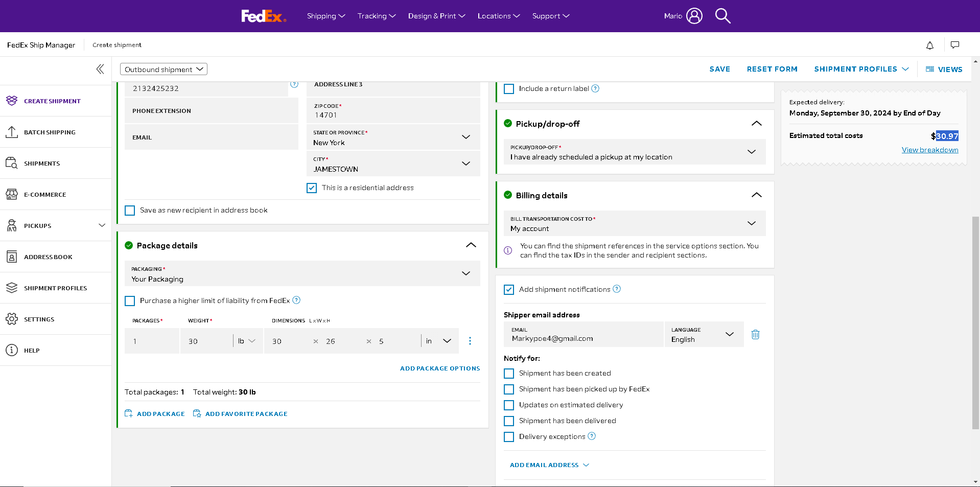The width and height of the screenshot is (980, 487).
Task: Open package row options kebab menu
Action: coord(470,341)
